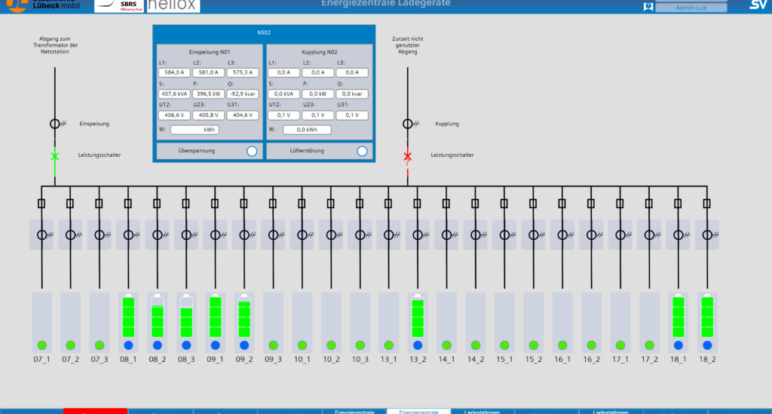Click the green Einspeisung Leistungsschalter symbol

55,156
